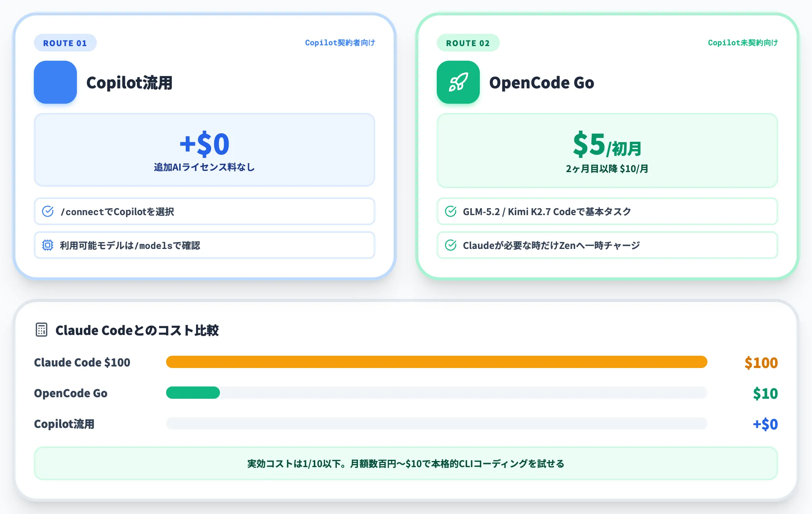
Task: Click the Claude Codeとのコスト比較 heading
Action: coord(137,330)
